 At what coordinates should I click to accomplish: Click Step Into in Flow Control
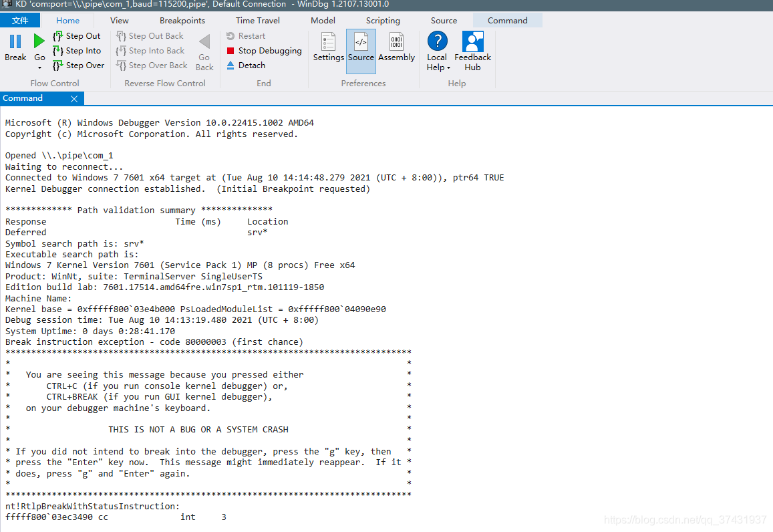[76, 51]
